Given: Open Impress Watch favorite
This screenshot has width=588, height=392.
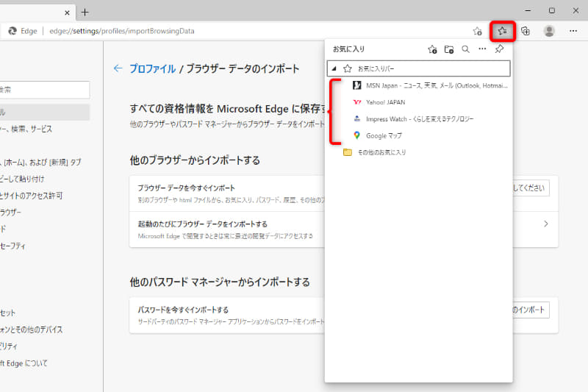Looking at the screenshot, I should tap(413, 119).
